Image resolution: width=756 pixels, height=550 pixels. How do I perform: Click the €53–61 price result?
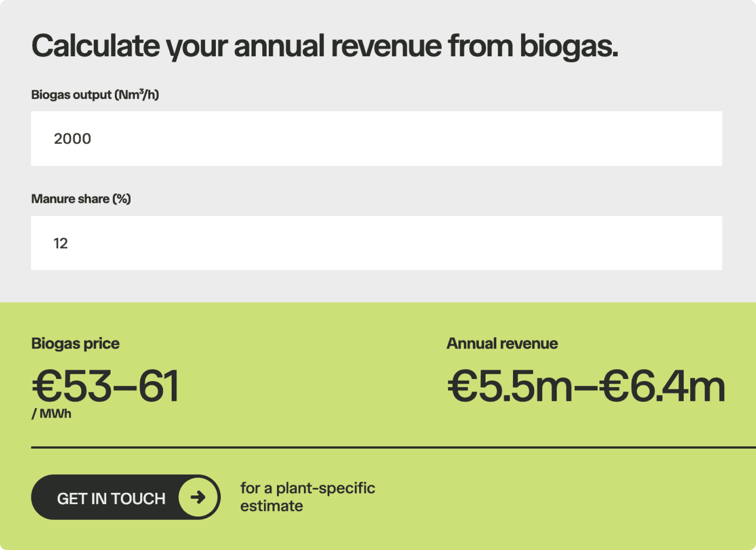click(105, 386)
